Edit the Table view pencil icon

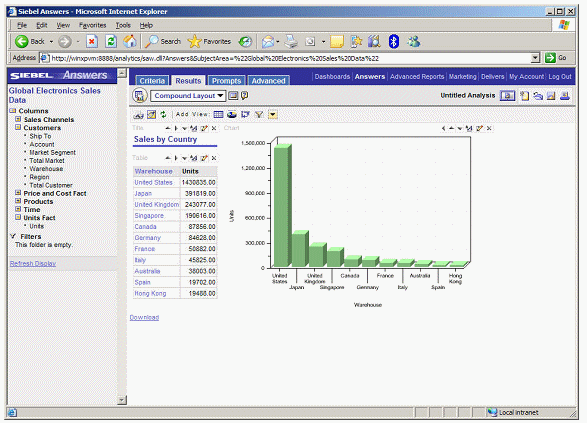pyautogui.click(x=204, y=158)
